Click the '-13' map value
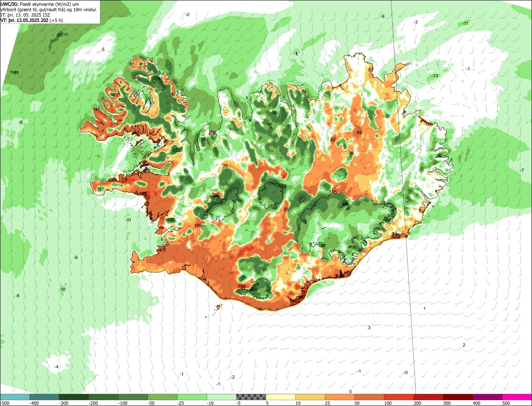 pyautogui.click(x=435, y=76)
